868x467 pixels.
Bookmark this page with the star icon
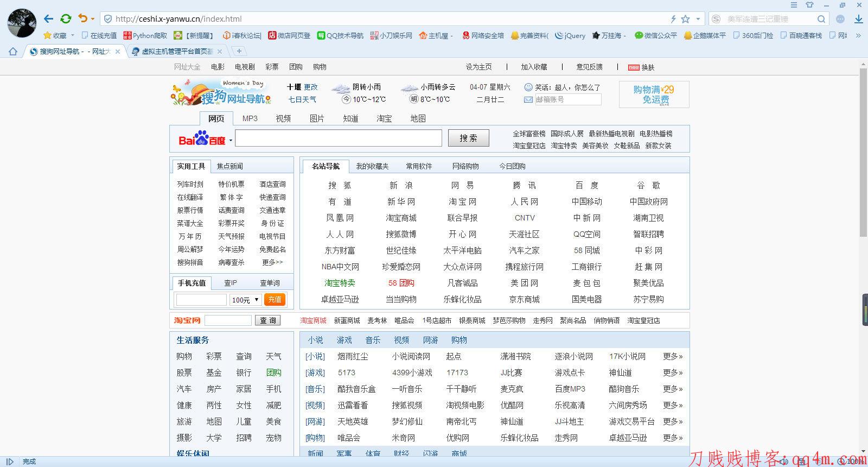[685, 19]
